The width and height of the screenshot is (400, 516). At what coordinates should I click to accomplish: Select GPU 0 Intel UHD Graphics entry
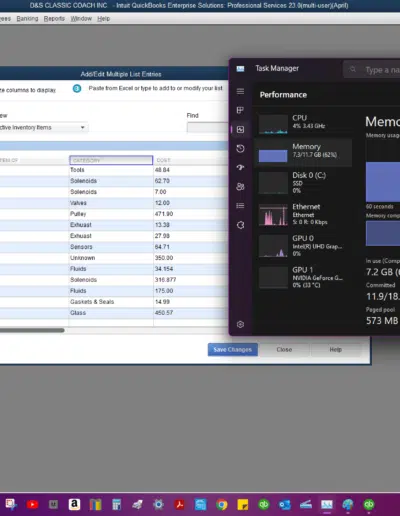[x=303, y=246]
